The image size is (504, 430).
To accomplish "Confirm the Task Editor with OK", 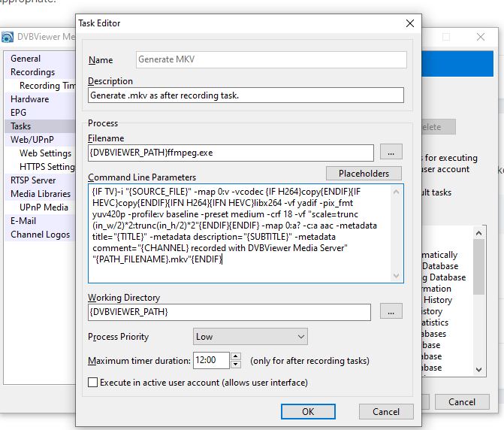I will click(x=307, y=411).
